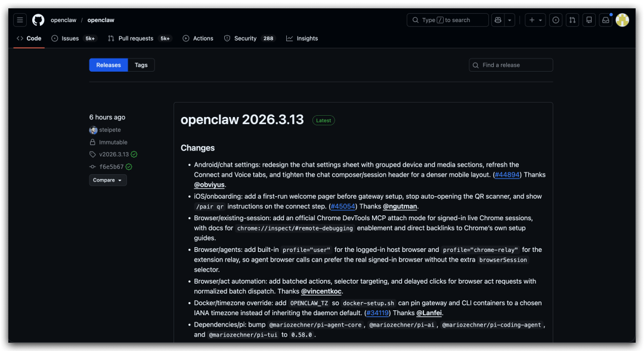Click the Find a release search field
The image size is (644, 351).
point(511,64)
